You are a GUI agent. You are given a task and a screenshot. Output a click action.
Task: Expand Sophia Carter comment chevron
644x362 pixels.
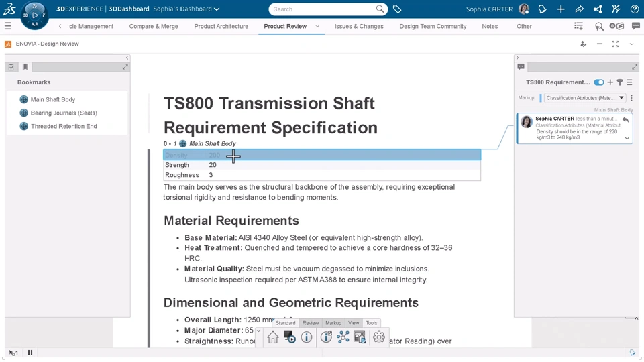[627, 138]
